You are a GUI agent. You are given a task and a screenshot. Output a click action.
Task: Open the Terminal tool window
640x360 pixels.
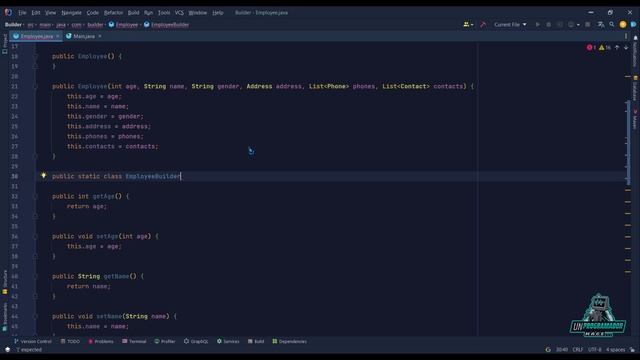[x=134, y=341]
